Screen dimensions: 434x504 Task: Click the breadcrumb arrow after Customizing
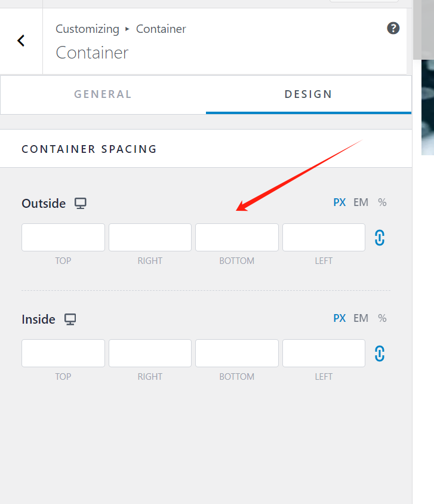click(127, 29)
